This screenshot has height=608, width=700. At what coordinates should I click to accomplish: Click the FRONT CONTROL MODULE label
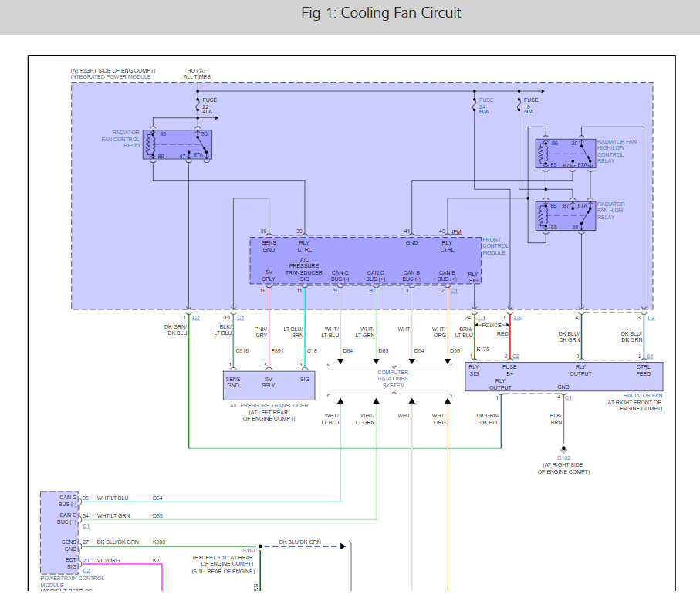tap(495, 246)
